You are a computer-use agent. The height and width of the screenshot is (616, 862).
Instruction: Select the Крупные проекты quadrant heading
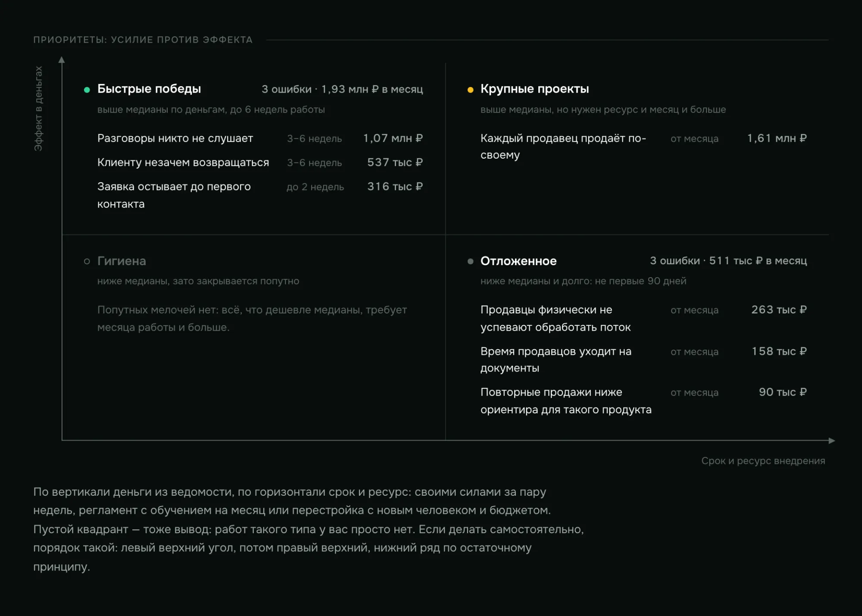[x=534, y=89]
